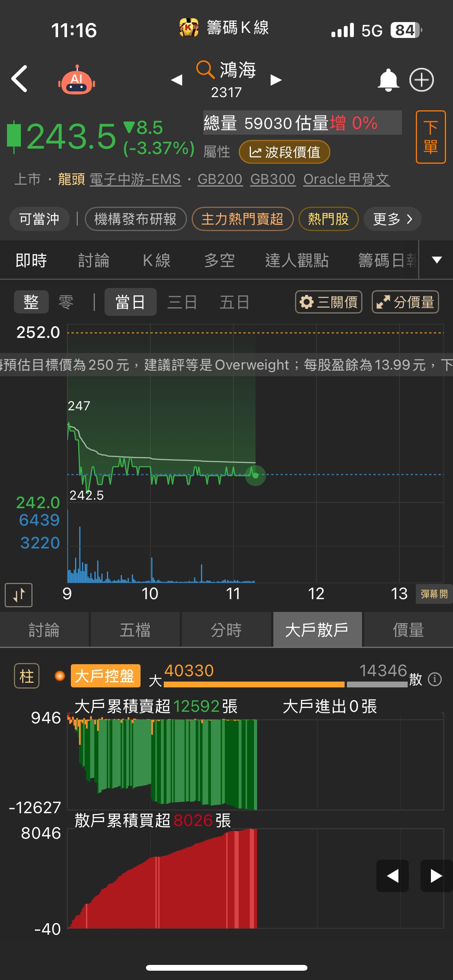
Task: Tap the battery indicator showing 84
Action: point(406,30)
